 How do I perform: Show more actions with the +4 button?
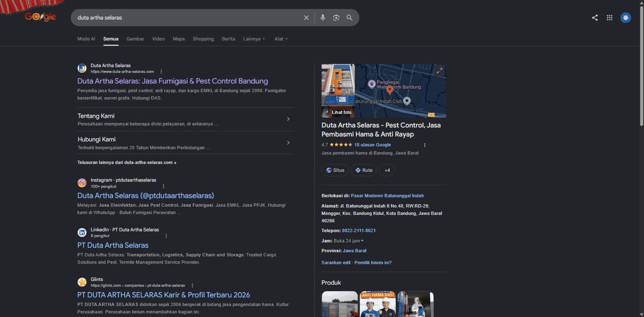[x=387, y=170]
